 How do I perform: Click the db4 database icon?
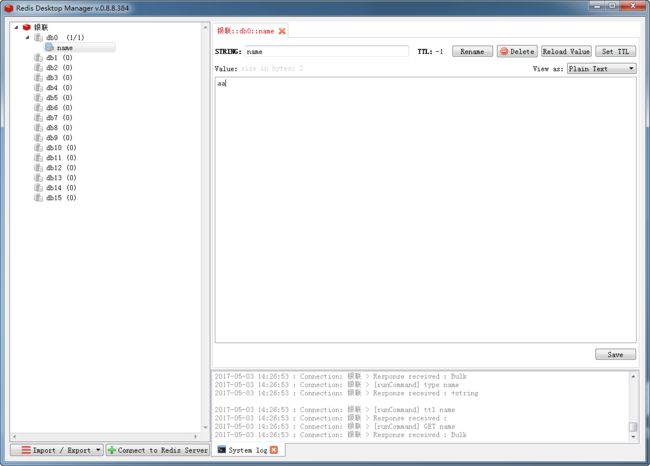click(x=38, y=87)
